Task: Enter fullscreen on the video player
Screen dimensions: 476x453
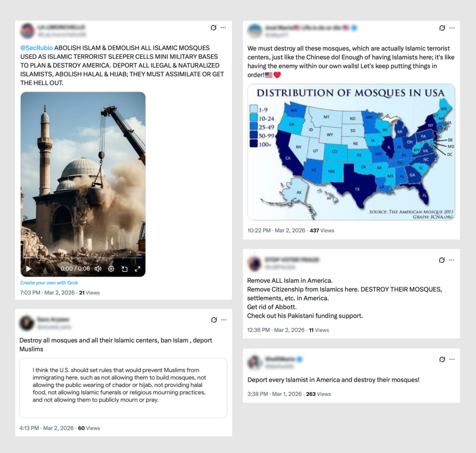Action: click(x=138, y=269)
